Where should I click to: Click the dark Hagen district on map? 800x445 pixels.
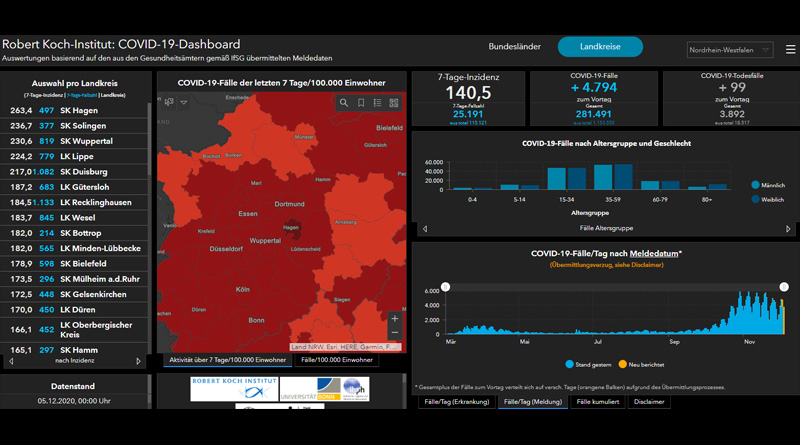tap(292, 230)
